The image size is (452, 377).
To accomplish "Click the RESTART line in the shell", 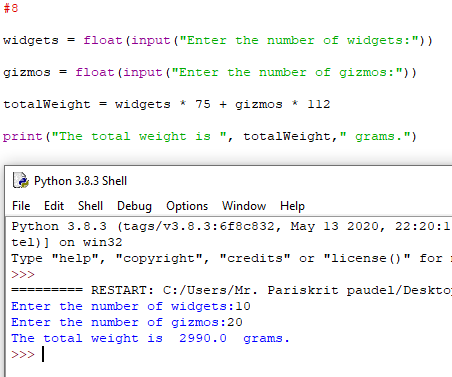I will point(231,290).
